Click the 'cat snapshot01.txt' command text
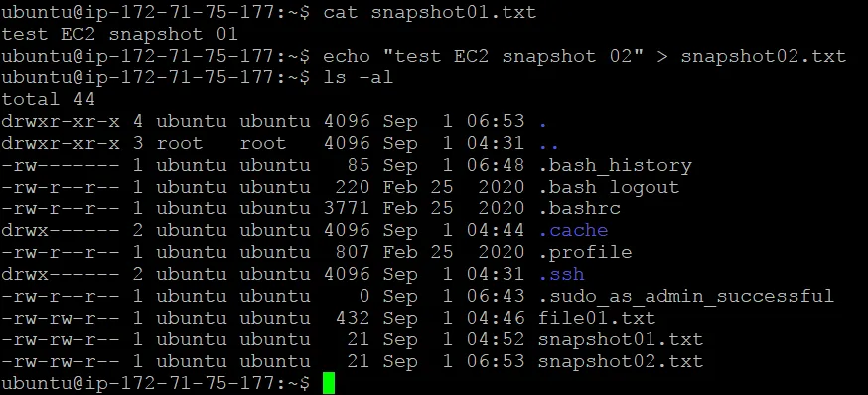This screenshot has width=868, height=395. (x=430, y=12)
